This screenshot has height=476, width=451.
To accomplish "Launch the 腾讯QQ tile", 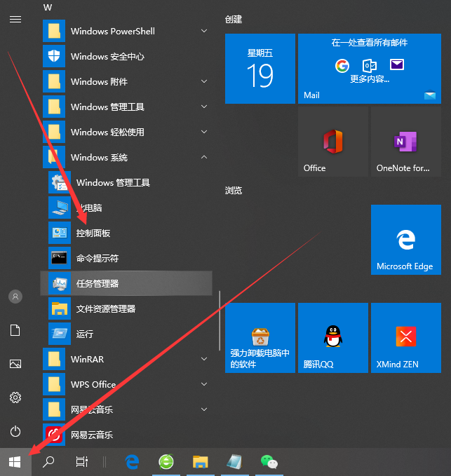I will (x=332, y=338).
